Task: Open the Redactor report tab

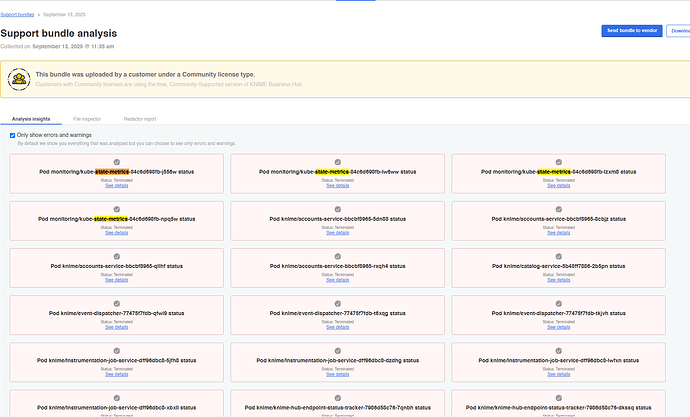Action: click(x=140, y=119)
